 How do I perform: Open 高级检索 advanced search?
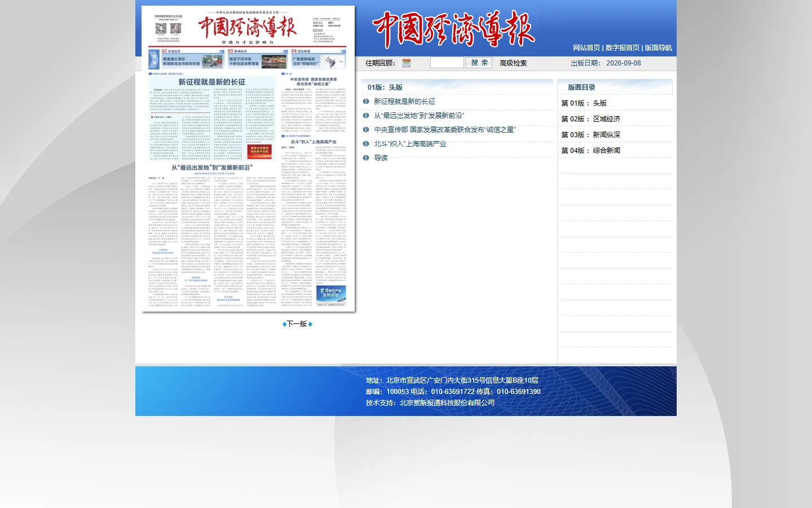tap(513, 63)
